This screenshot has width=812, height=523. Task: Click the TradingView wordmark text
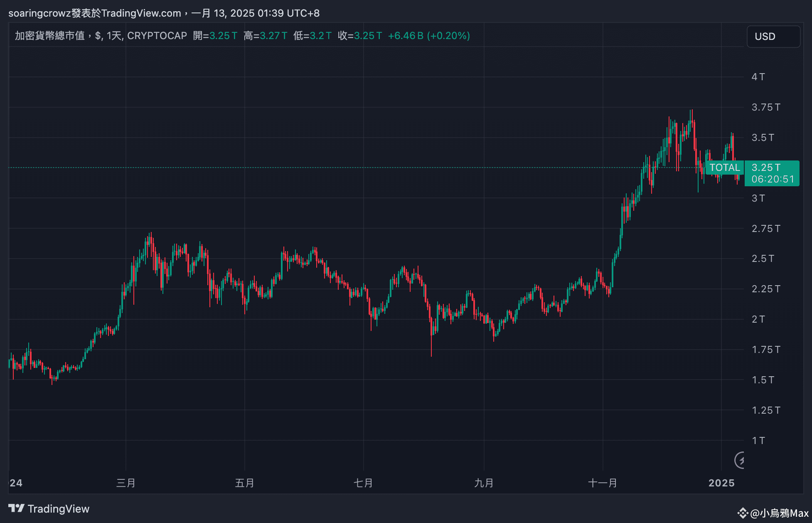click(58, 509)
